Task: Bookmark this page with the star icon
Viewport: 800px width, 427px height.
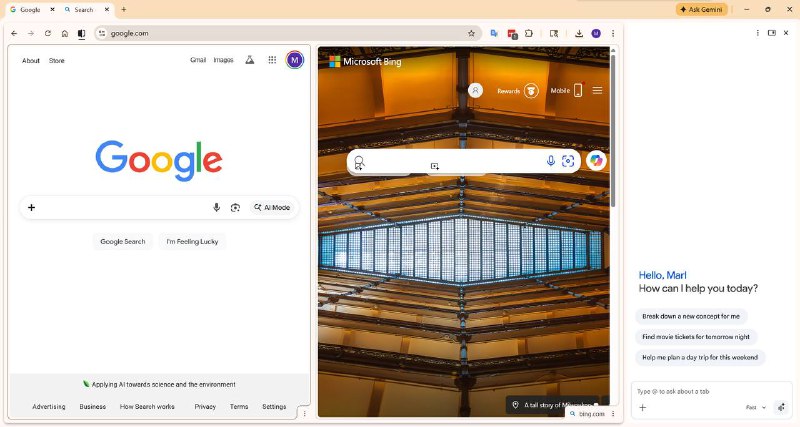Action: tap(471, 33)
